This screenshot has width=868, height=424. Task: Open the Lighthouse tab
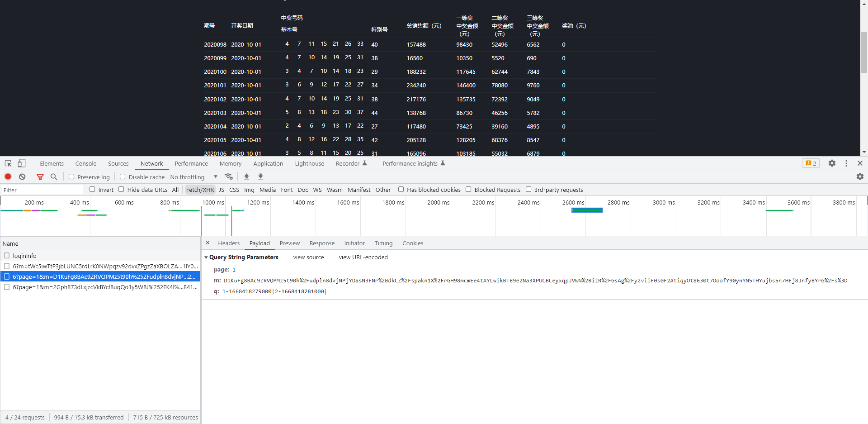[310, 163]
